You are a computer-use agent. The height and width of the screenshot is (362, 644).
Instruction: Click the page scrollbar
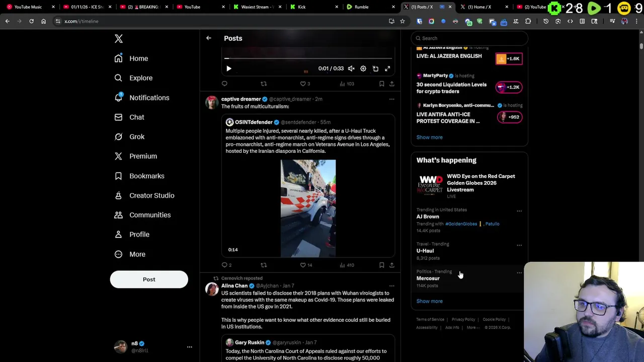coord(641,46)
